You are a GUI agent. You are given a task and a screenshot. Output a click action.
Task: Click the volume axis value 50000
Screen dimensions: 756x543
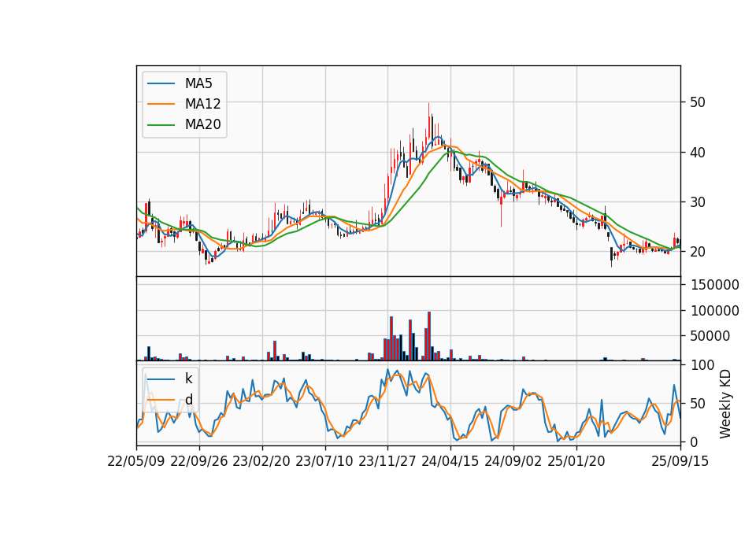710,336
